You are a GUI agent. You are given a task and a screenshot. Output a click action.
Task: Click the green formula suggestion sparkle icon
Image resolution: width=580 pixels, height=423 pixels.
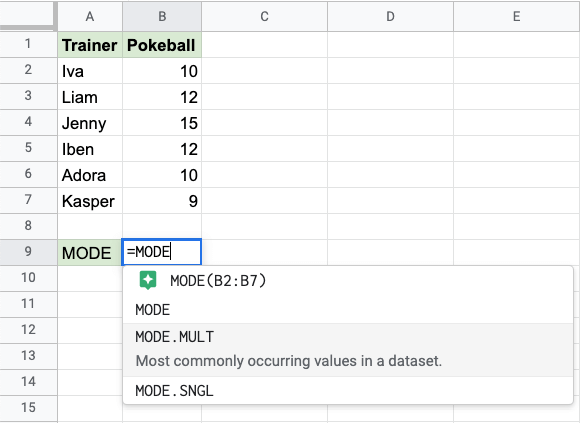(x=148, y=280)
